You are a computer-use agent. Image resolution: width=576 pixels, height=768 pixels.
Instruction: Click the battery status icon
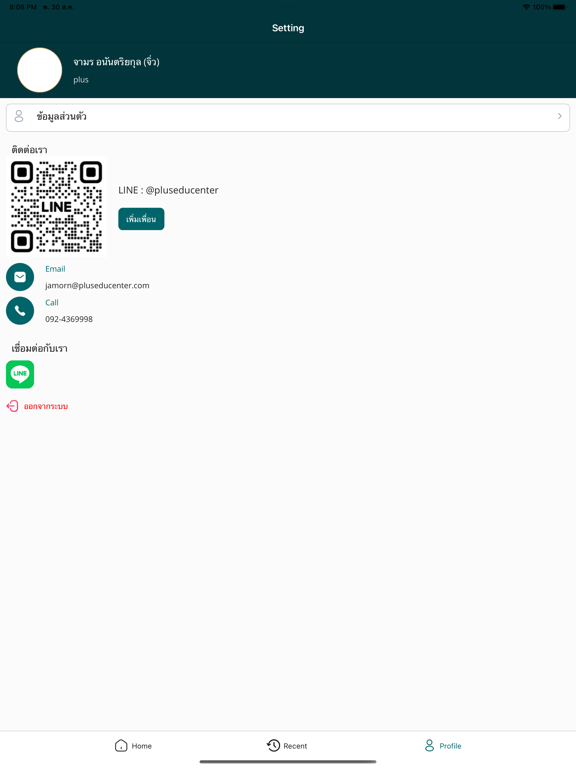click(x=560, y=7)
